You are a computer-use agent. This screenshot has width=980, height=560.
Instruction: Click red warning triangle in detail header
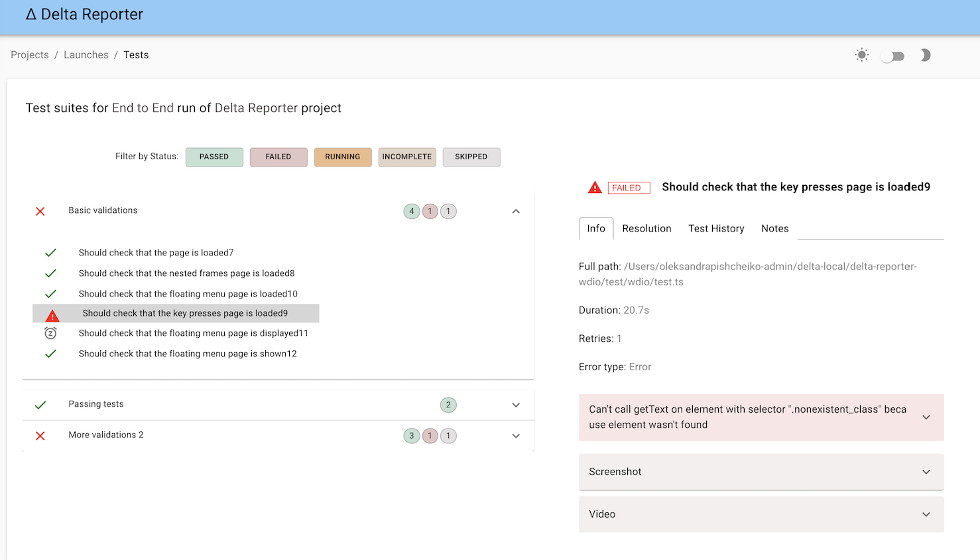[x=595, y=187]
